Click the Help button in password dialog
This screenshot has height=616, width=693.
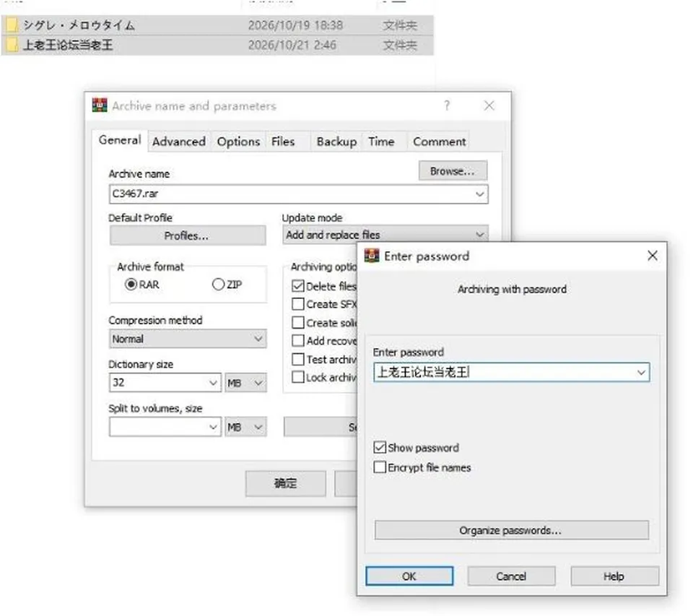click(614, 576)
